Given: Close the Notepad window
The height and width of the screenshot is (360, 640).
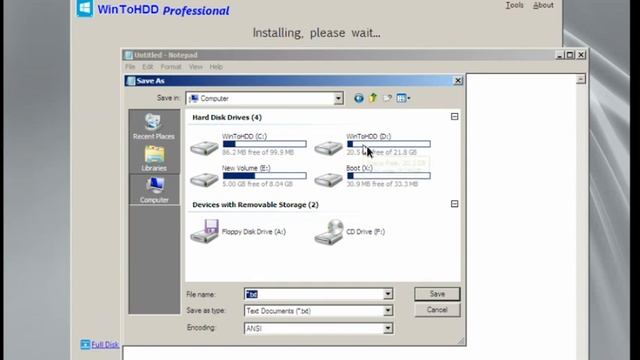Looking at the screenshot, I should point(581,55).
